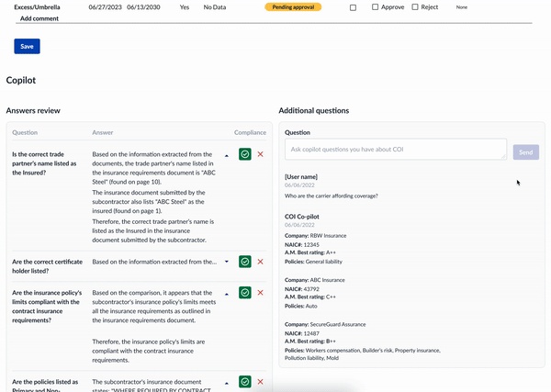
Task: Click the Answer column header
Action: point(103,132)
